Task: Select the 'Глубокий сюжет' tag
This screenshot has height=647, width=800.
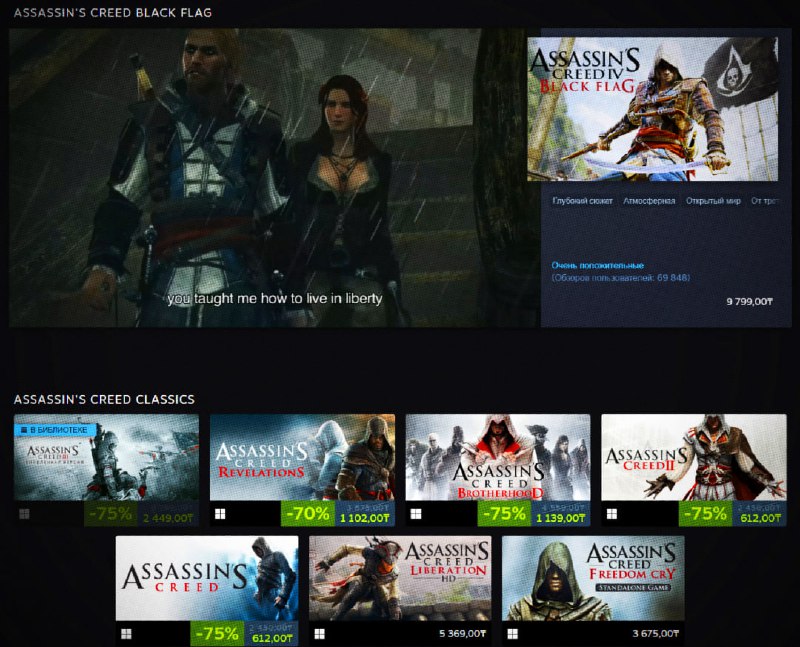Action: (582, 201)
